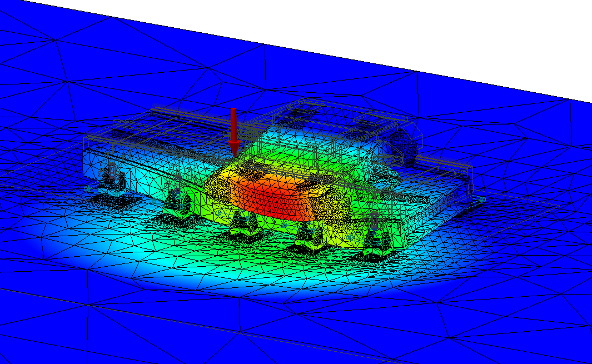Select the red downward force load arrow
This screenshot has width=592, height=364.
pos(233,131)
